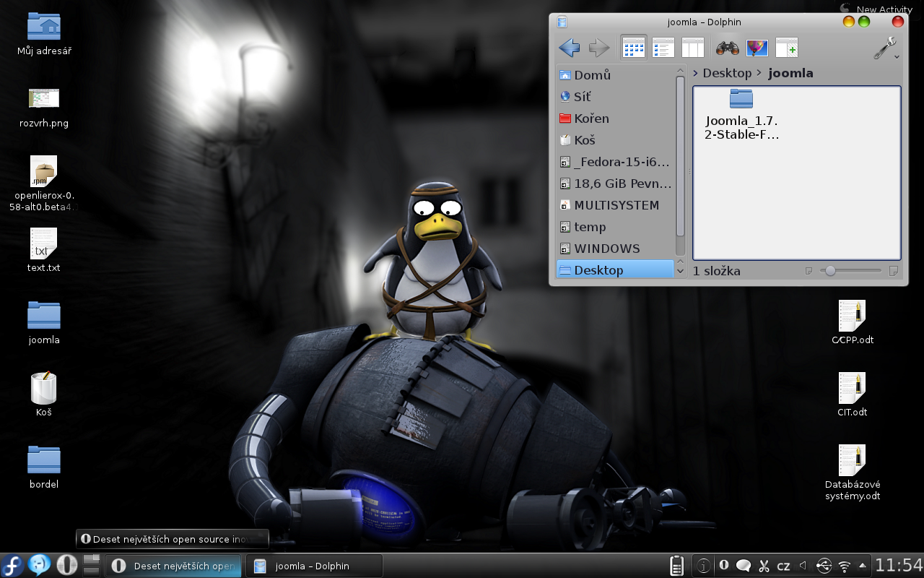The image size is (924, 578).
Task: Select rozvrh.png on the desktop
Action: [44, 106]
